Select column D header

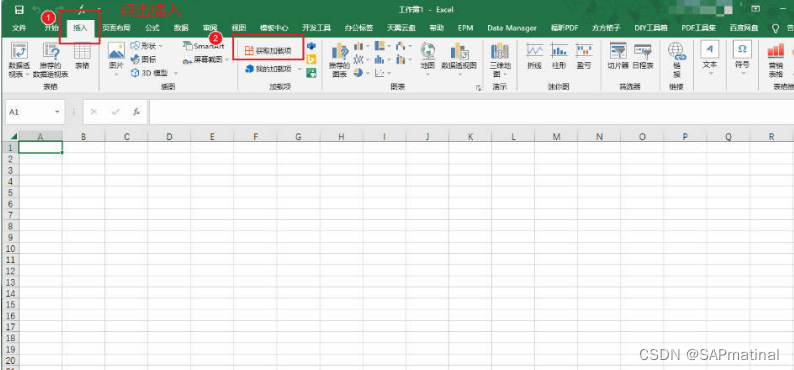click(169, 137)
